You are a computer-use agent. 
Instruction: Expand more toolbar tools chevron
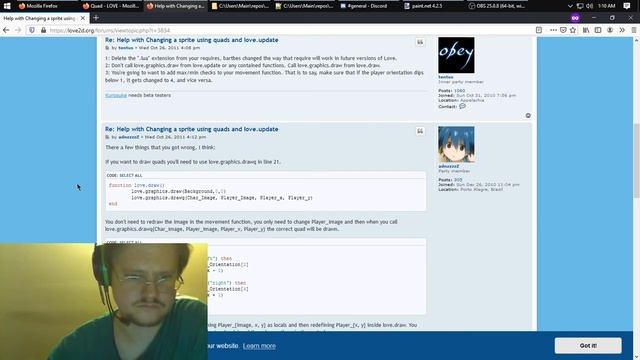coord(622,30)
